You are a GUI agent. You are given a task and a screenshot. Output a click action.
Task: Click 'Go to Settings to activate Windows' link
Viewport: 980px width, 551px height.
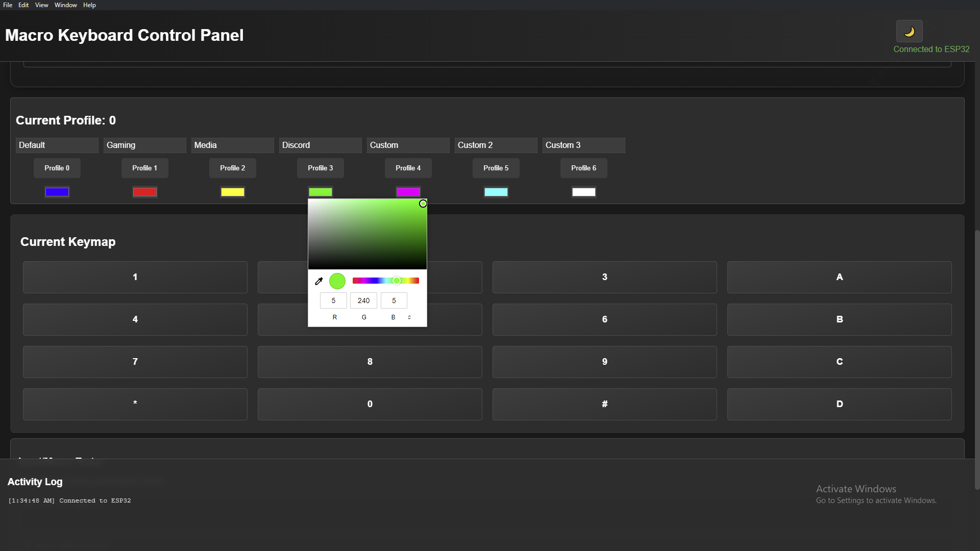pos(876,500)
